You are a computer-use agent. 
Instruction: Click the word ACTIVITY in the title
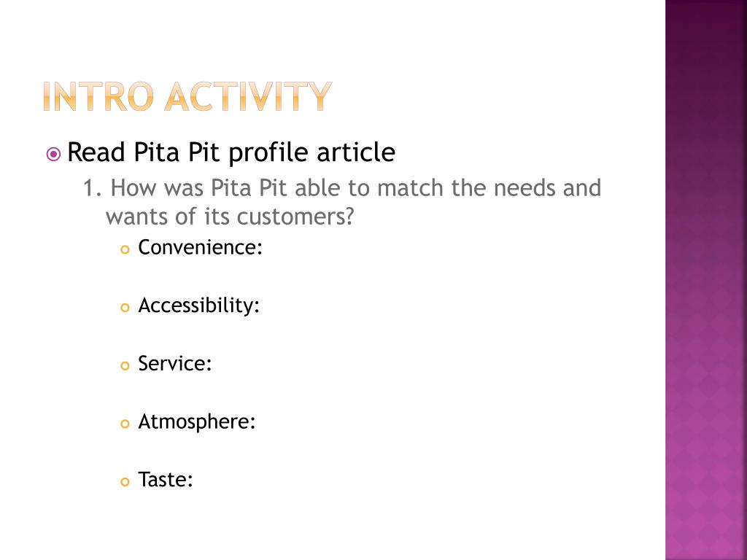click(248, 97)
